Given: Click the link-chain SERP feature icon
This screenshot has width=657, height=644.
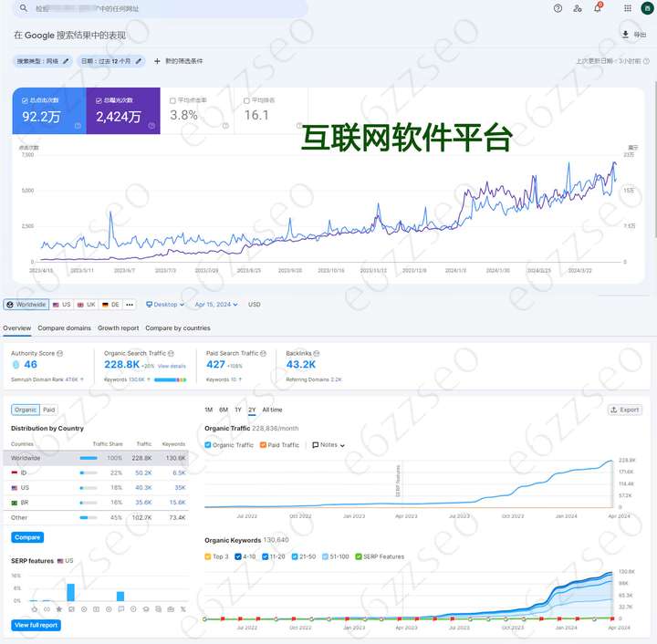Looking at the screenshot, I should tap(47, 609).
